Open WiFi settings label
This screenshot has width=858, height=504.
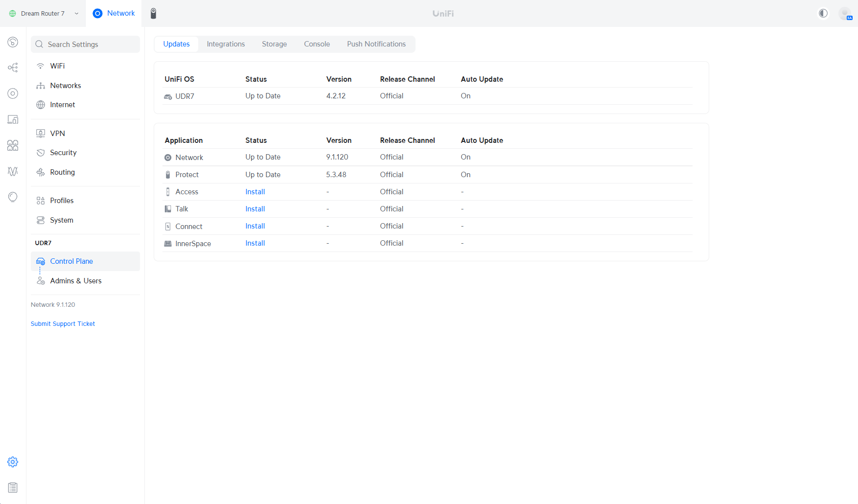[57, 66]
